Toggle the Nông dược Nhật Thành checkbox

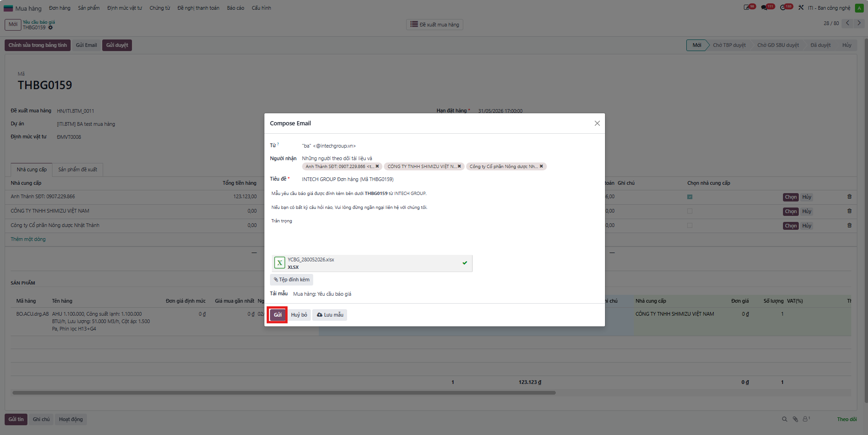click(x=690, y=226)
